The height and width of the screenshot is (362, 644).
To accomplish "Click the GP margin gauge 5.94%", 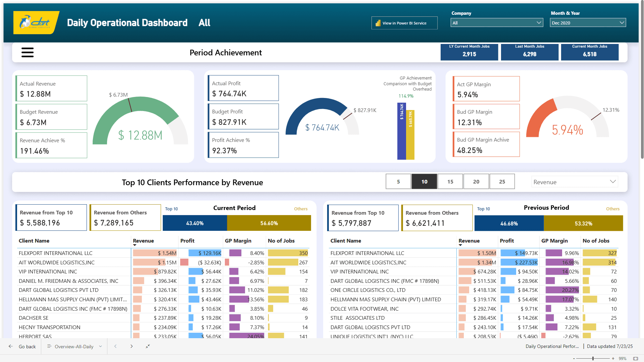I will pos(567,117).
